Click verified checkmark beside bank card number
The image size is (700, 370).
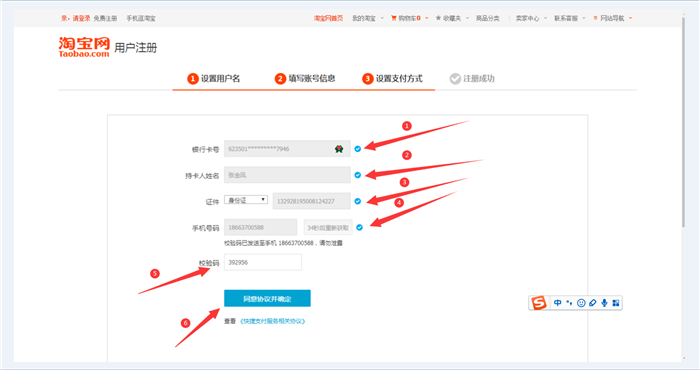click(x=358, y=149)
